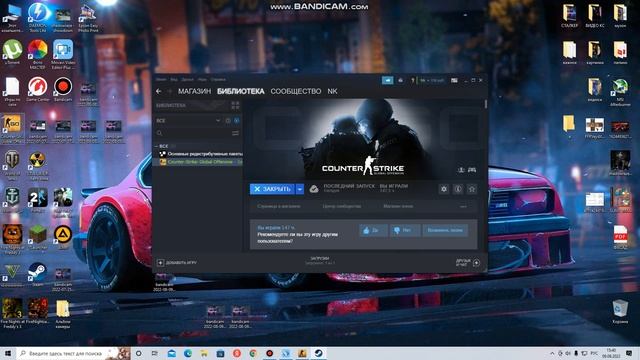Click ДОБАВИТЬ ИГРУ plus button
Image resolution: width=640 pixels, height=360 pixels.
point(177,263)
